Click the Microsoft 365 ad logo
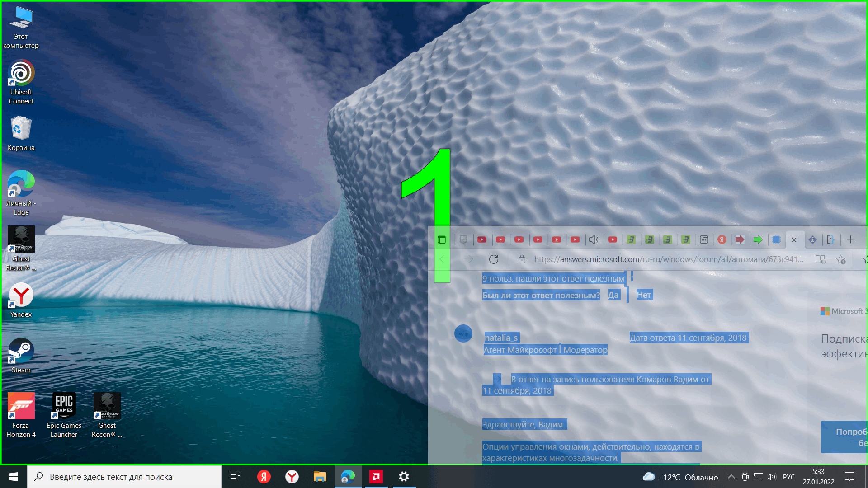Screen dimensions: 868x488 [x=844, y=311]
